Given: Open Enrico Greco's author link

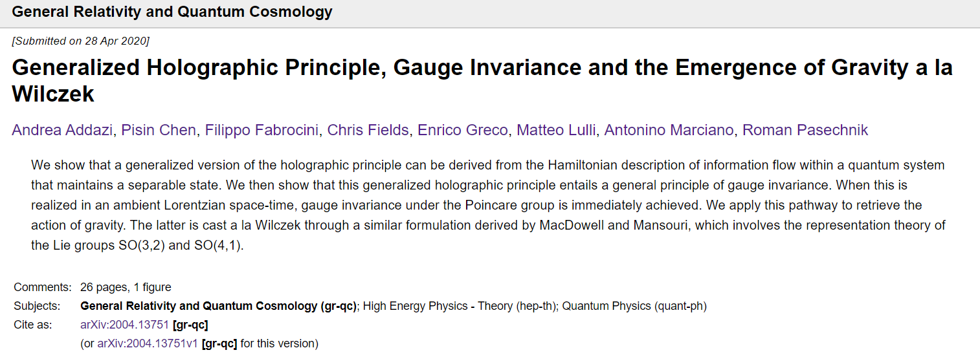Looking at the screenshot, I should pos(462,131).
